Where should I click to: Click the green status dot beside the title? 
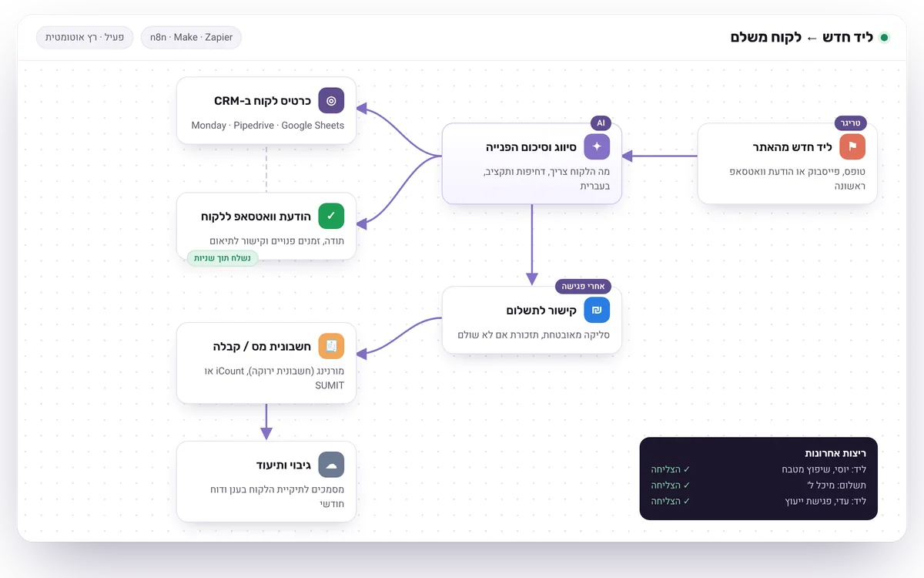coord(884,37)
